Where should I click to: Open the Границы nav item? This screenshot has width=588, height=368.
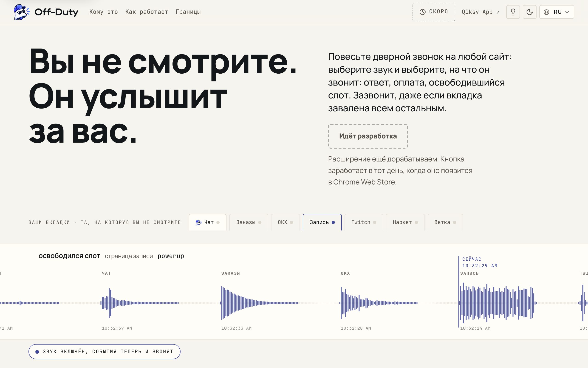point(188,12)
